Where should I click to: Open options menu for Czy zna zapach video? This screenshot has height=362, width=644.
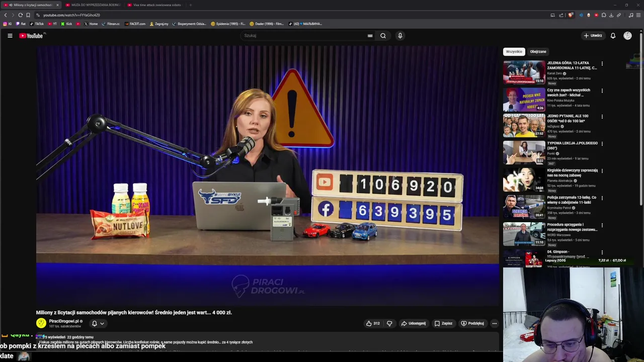point(602,91)
